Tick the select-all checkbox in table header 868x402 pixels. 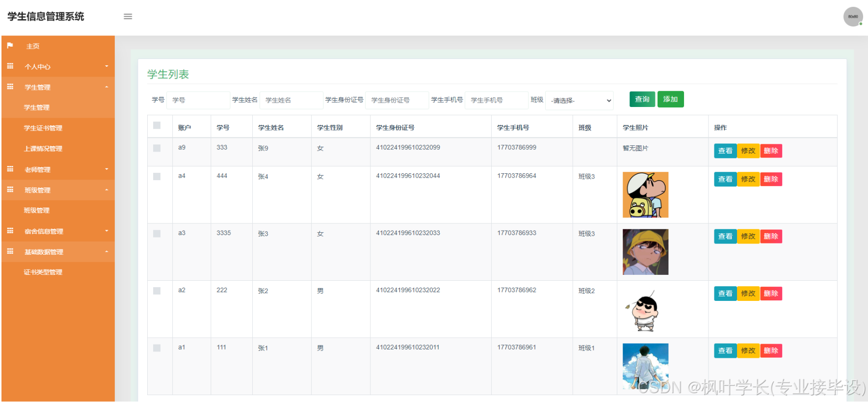(x=157, y=126)
